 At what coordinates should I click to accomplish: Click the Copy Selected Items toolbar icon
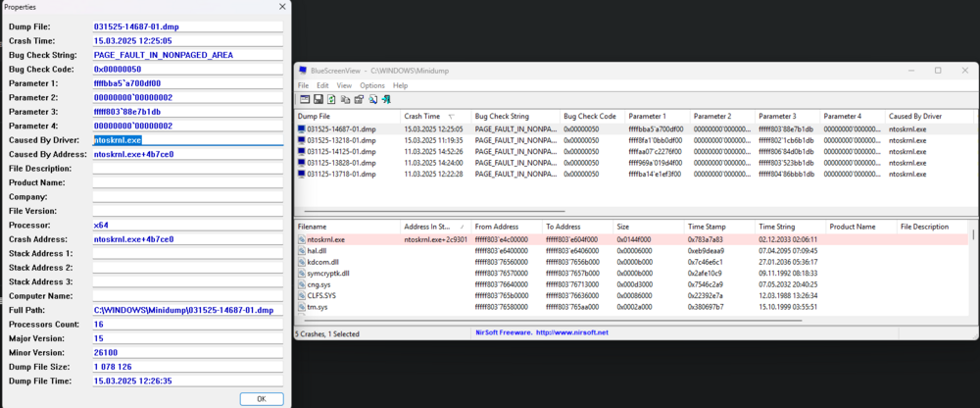[346, 99]
